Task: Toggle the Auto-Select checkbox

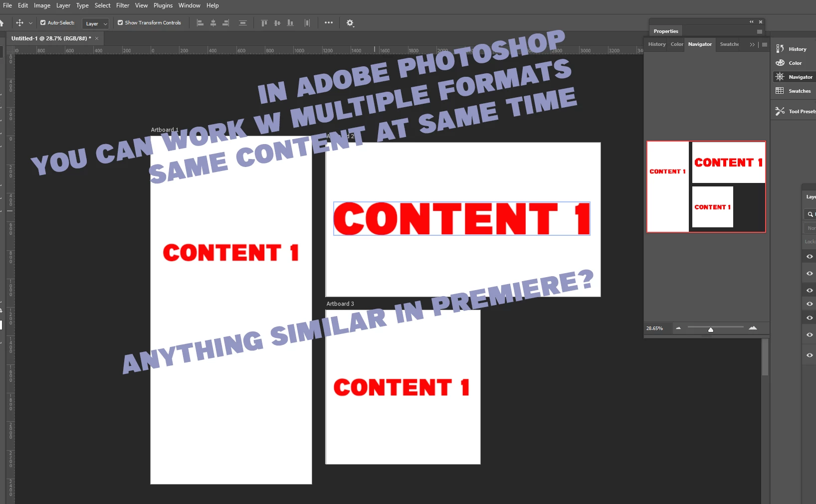Action: (43, 22)
